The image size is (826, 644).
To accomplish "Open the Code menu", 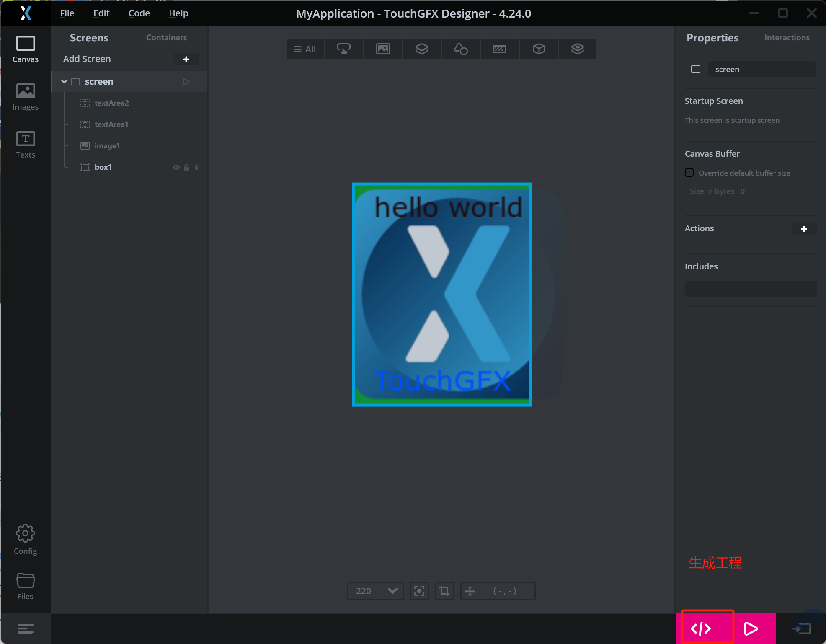I will point(139,13).
